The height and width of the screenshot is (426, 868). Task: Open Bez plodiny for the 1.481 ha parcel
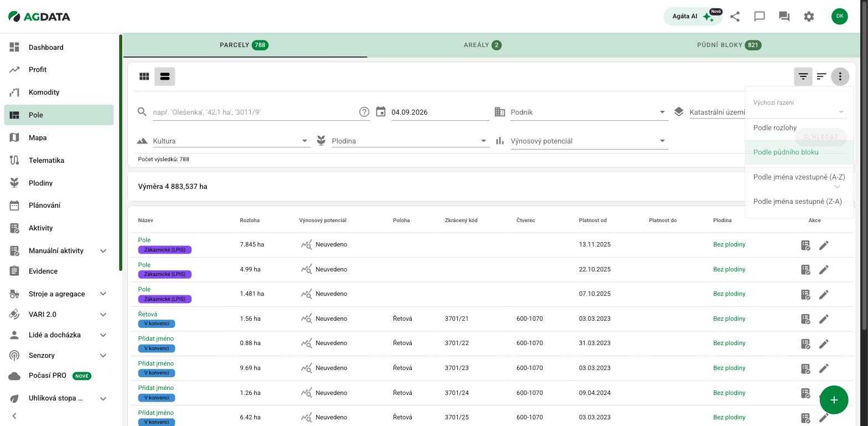pyautogui.click(x=729, y=294)
